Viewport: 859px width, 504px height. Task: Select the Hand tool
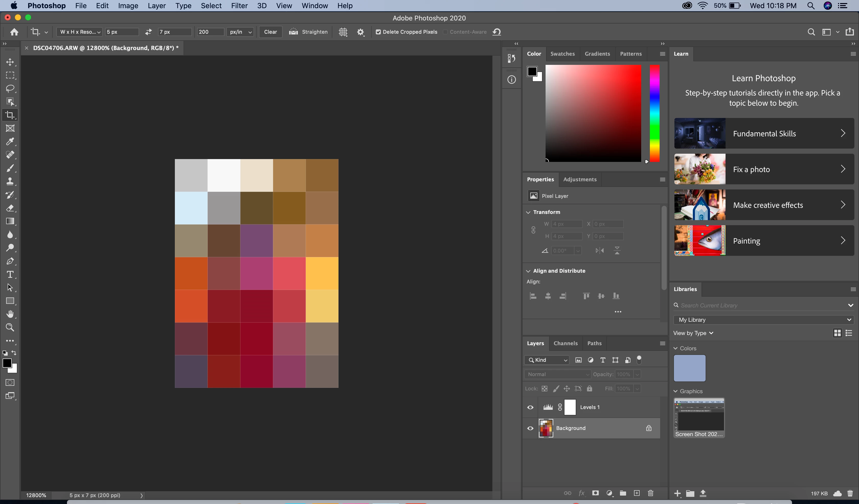point(10,314)
